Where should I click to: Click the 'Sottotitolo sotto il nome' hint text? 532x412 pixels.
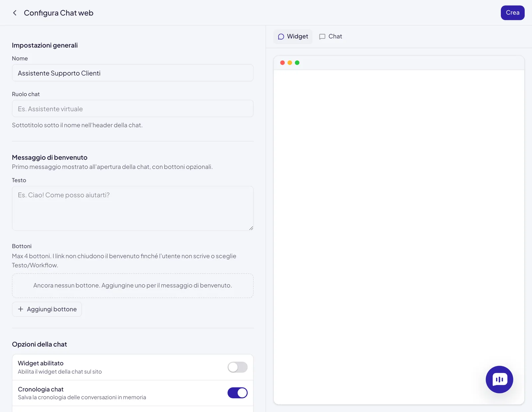[x=77, y=125]
